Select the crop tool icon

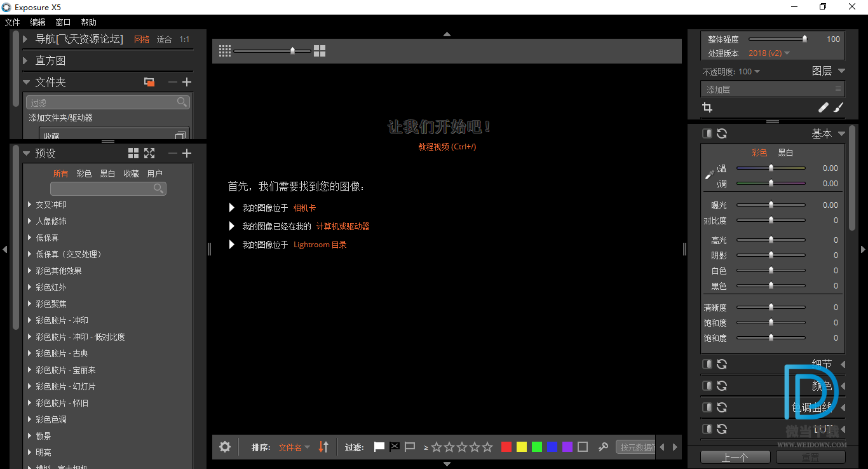click(x=707, y=107)
